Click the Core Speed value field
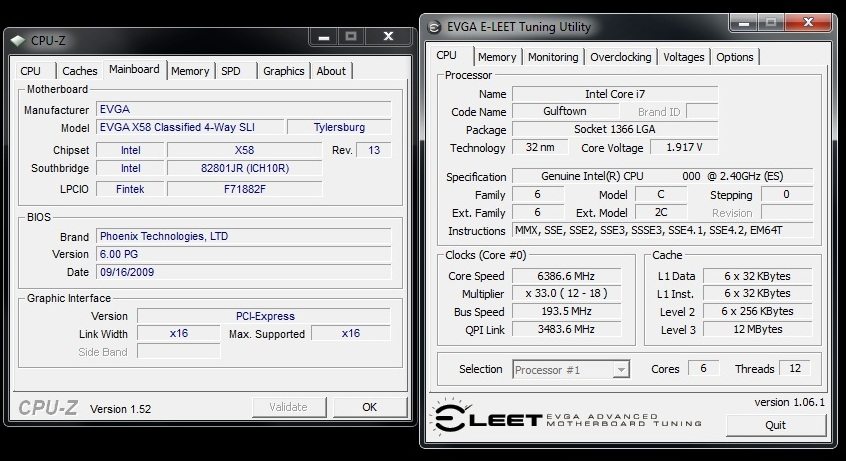Screen dimensions: 846x461 coord(566,276)
